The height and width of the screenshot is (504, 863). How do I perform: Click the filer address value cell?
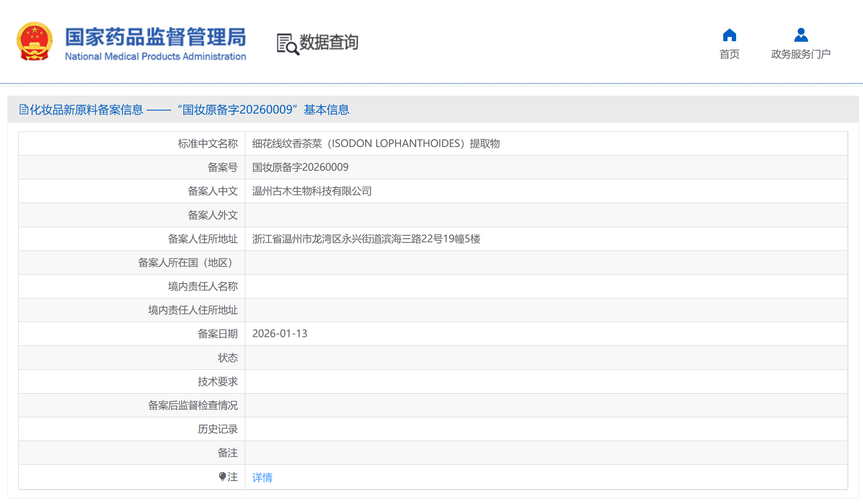[366, 239]
